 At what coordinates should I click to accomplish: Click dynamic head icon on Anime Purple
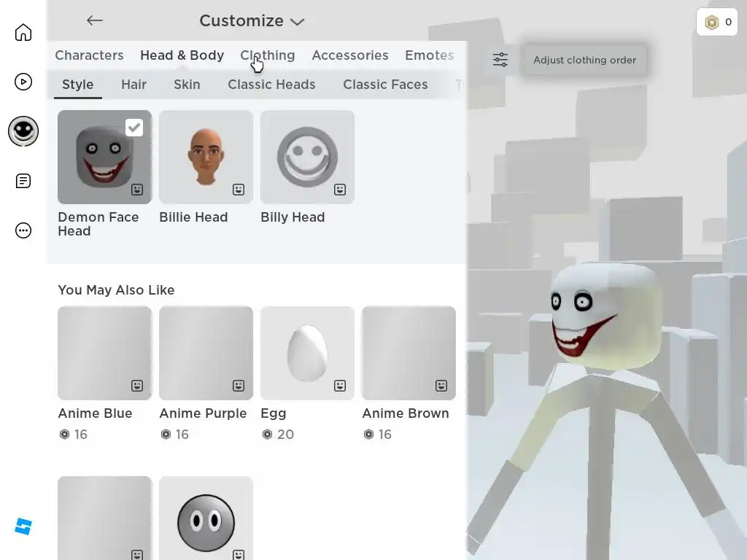click(x=239, y=385)
